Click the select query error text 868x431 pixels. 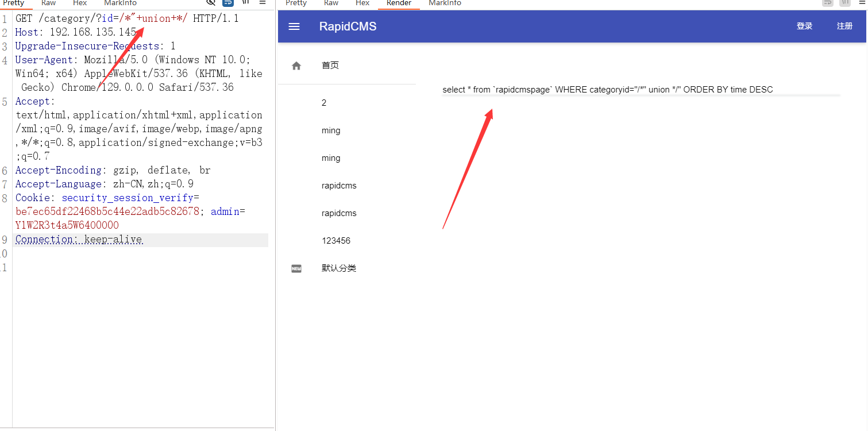(x=608, y=90)
